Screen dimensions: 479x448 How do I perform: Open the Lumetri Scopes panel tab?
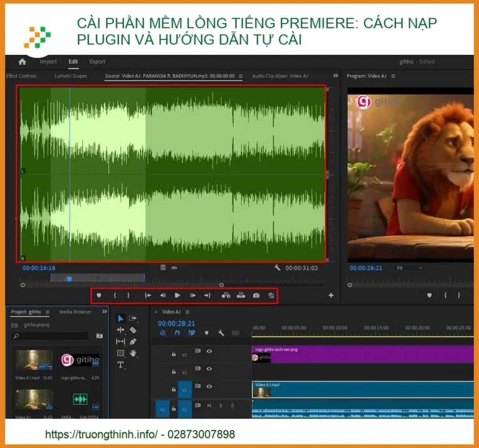click(x=70, y=75)
